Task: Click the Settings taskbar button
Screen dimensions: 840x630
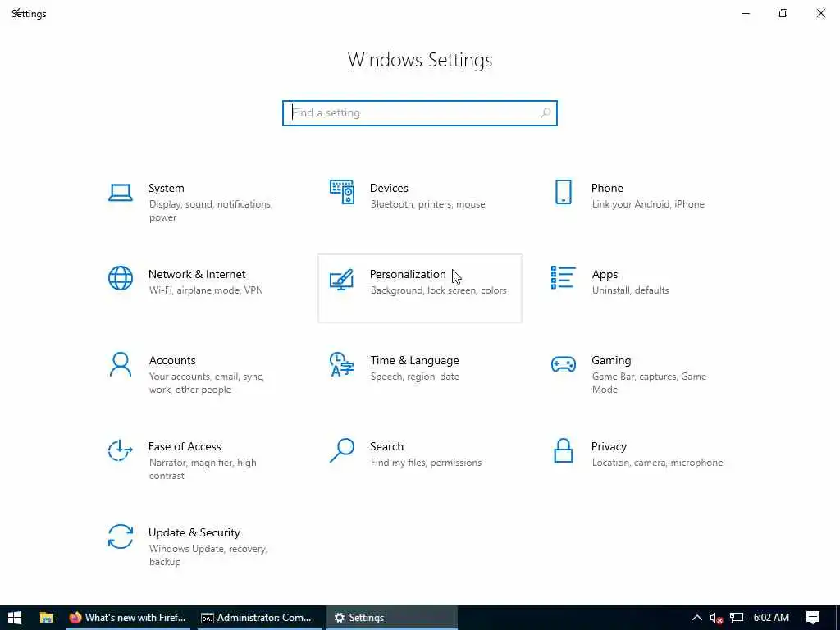Action: click(x=391, y=618)
